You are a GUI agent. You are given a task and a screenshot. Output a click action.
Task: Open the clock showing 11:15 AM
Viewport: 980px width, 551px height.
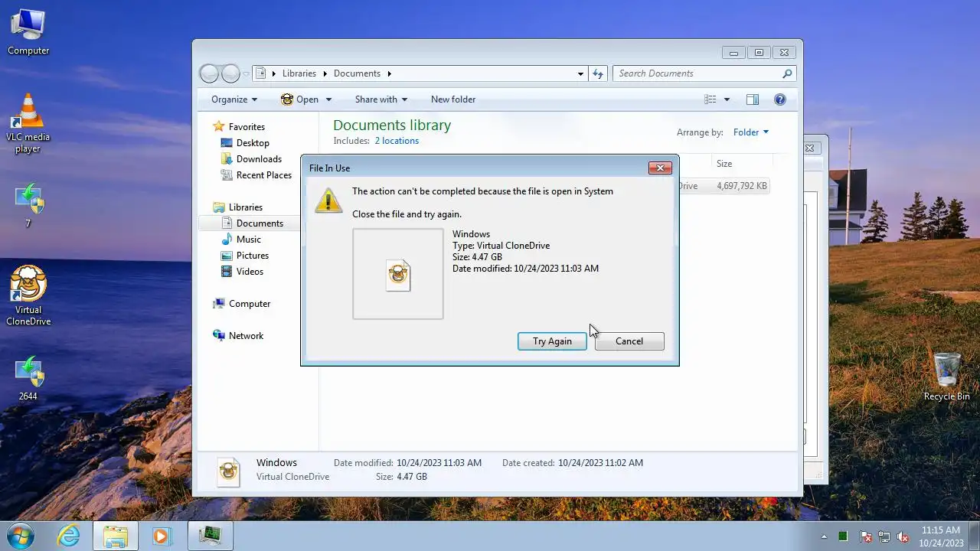pyautogui.click(x=941, y=536)
